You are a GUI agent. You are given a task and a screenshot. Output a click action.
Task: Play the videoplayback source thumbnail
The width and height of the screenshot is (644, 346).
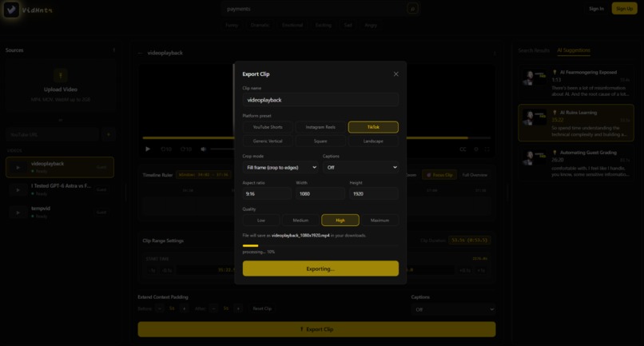pyautogui.click(x=18, y=167)
